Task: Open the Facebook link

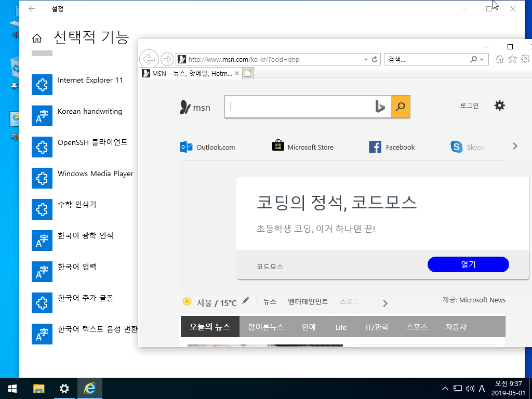Action: tap(392, 147)
